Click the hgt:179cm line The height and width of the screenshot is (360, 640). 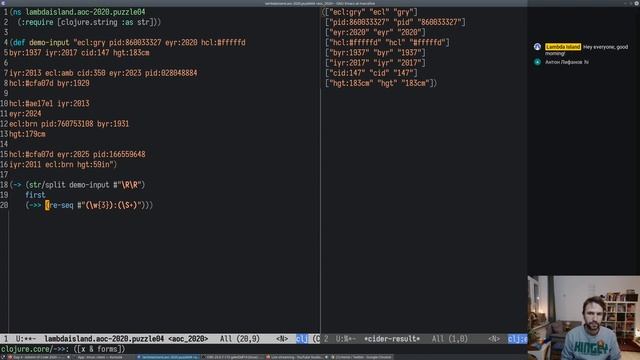click(x=27, y=134)
